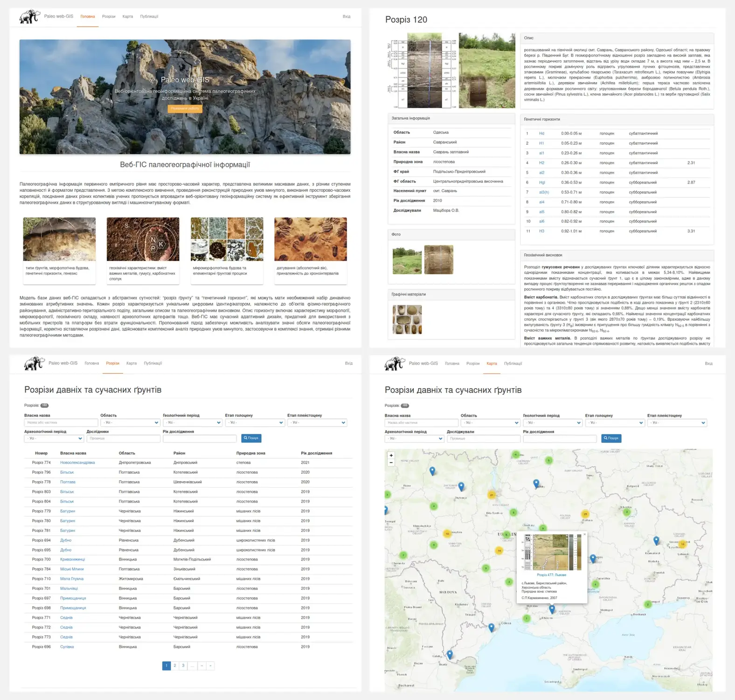The width and height of the screenshot is (735, 700).
Task: Go to page 3 in the table pagination
Action: point(183,666)
